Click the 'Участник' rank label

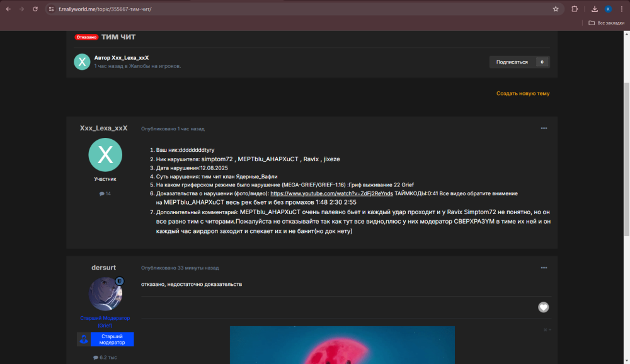tap(105, 179)
